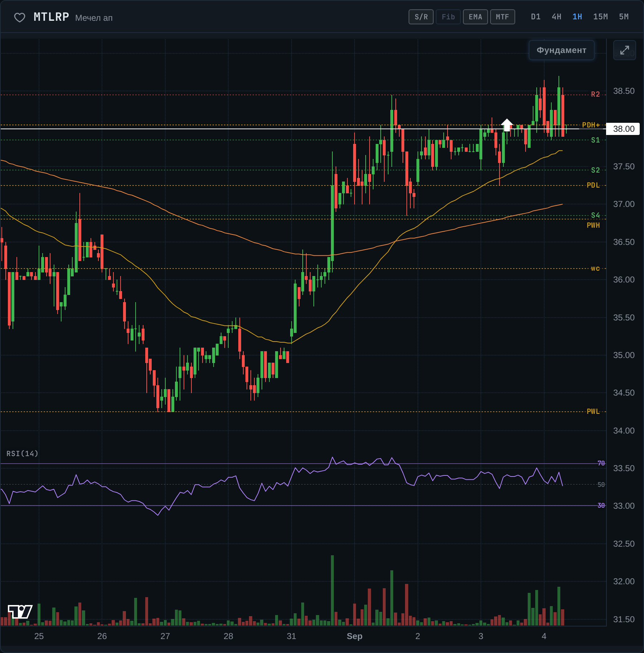This screenshot has width=644, height=653.
Task: Click the S2 support level label
Action: pos(595,170)
